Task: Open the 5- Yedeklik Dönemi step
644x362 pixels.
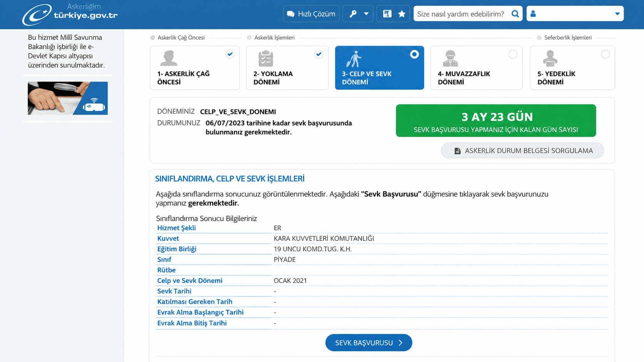Action: (x=572, y=68)
